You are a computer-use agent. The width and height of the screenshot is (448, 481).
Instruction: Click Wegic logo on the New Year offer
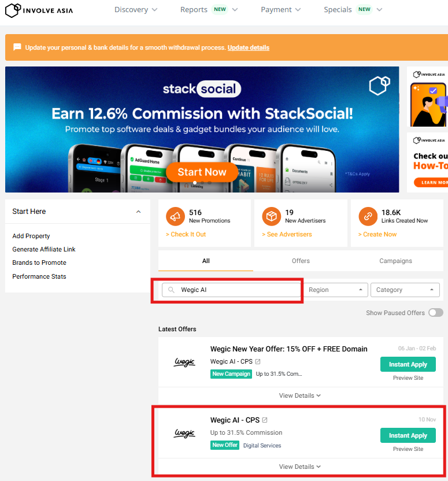[184, 362]
